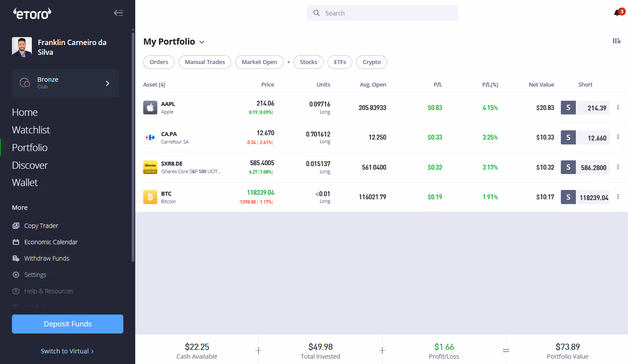Image resolution: width=628 pixels, height=364 pixels.
Task: Open Copy Trader link
Action: click(x=41, y=226)
